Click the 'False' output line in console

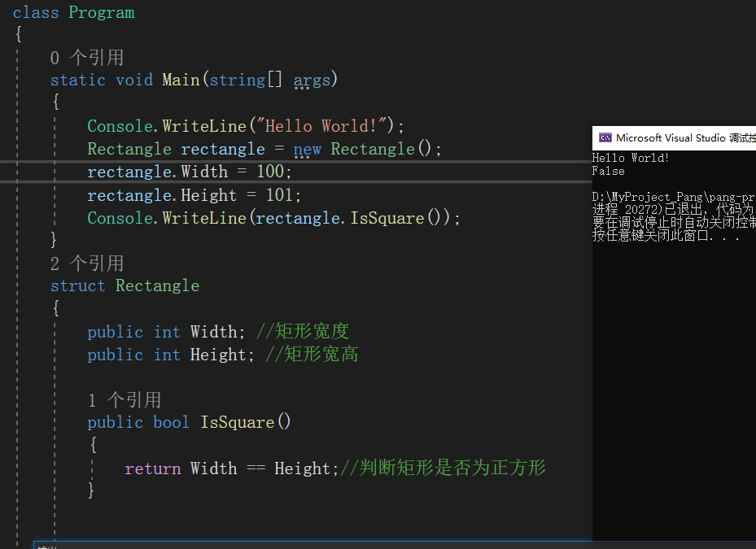coord(607,171)
